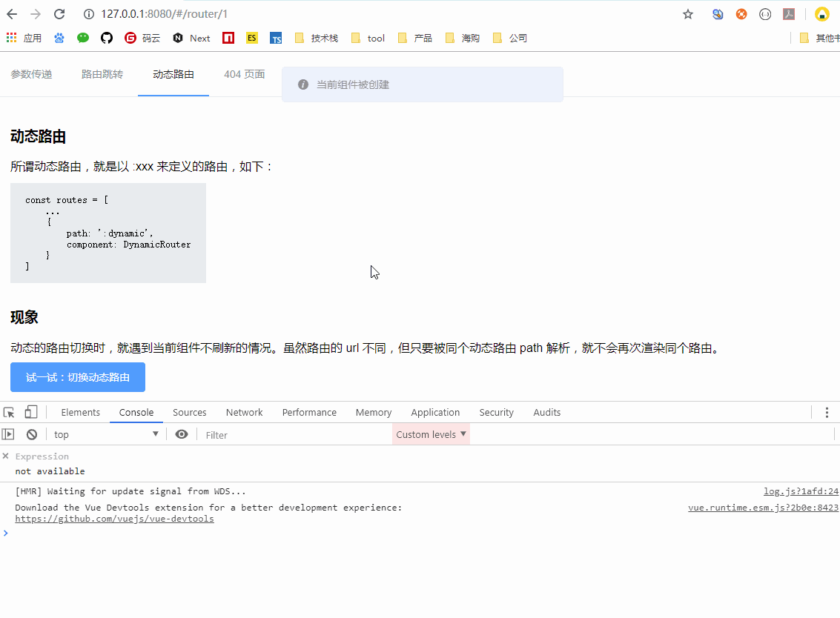
Task: Open the green WeChat bookmark
Action: 83,38
